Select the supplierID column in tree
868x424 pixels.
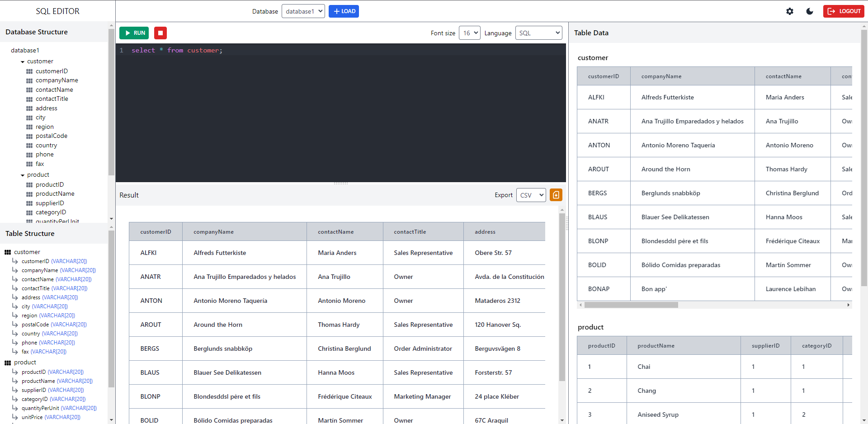coord(50,203)
